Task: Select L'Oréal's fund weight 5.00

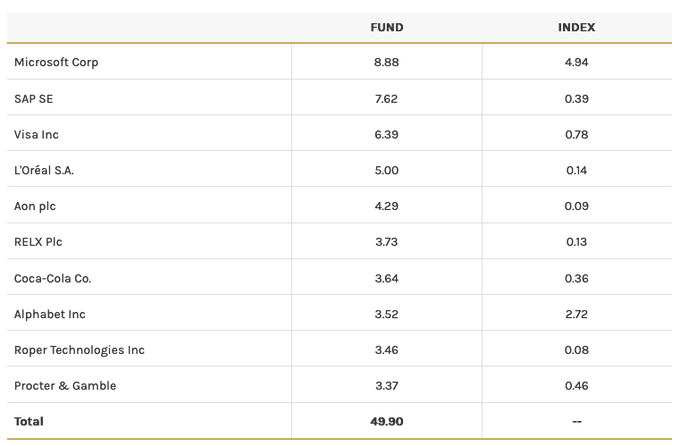Action: coord(386,170)
